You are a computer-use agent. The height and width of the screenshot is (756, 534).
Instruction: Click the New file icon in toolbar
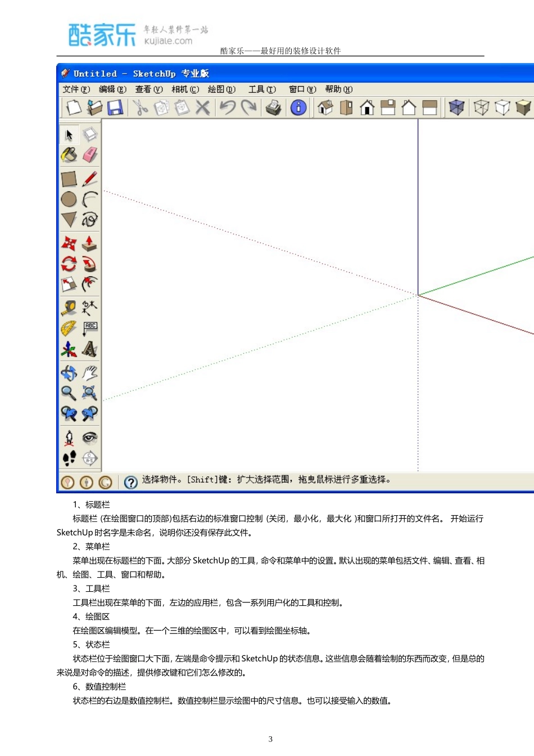pyautogui.click(x=74, y=107)
